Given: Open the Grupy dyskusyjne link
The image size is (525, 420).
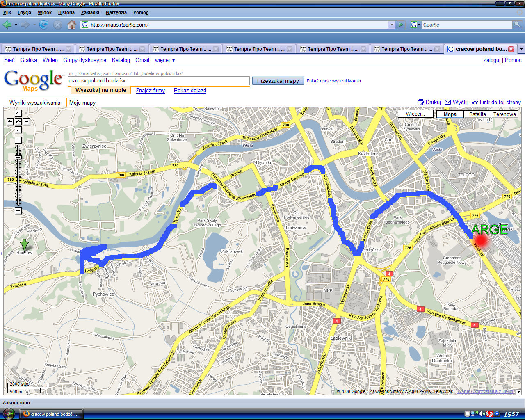Looking at the screenshot, I should [84, 60].
